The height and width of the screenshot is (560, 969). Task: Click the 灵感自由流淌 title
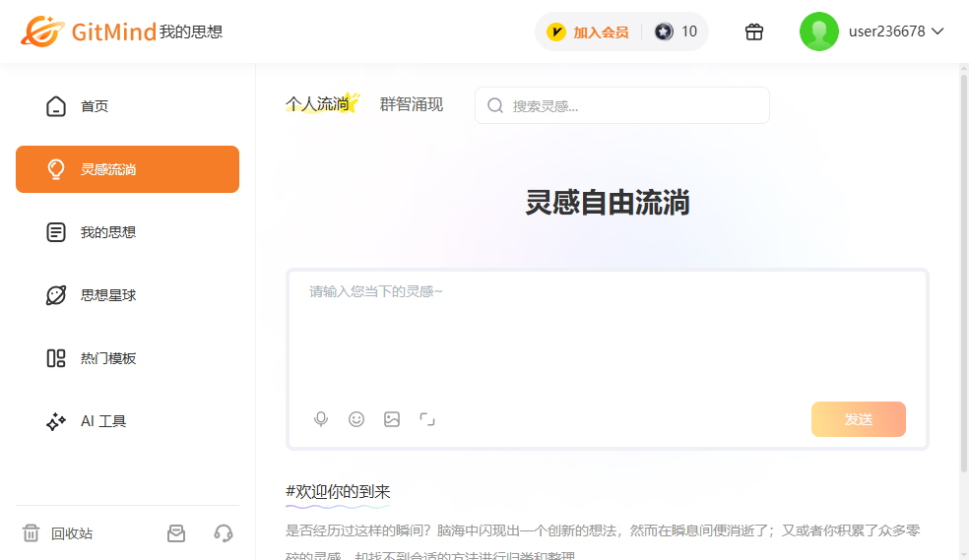pos(608,203)
